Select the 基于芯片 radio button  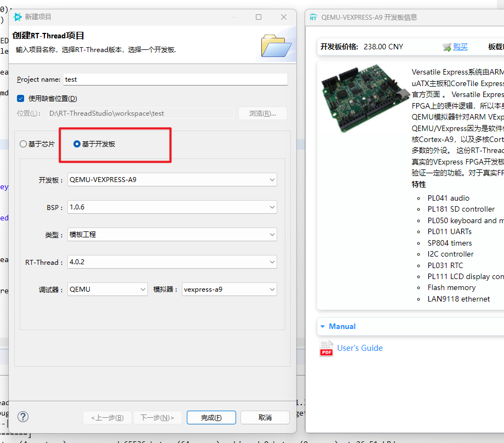coord(23,144)
